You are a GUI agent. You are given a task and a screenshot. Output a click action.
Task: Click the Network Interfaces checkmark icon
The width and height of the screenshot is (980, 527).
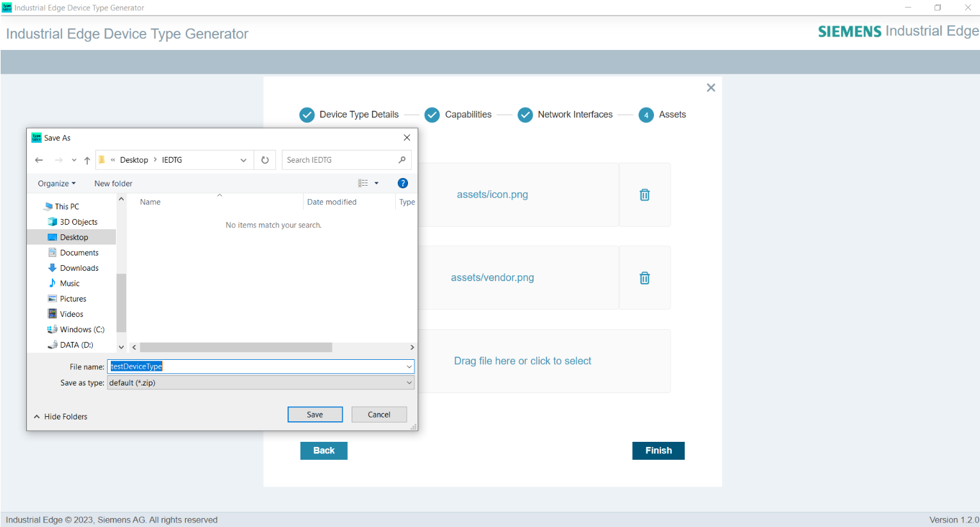(x=525, y=114)
